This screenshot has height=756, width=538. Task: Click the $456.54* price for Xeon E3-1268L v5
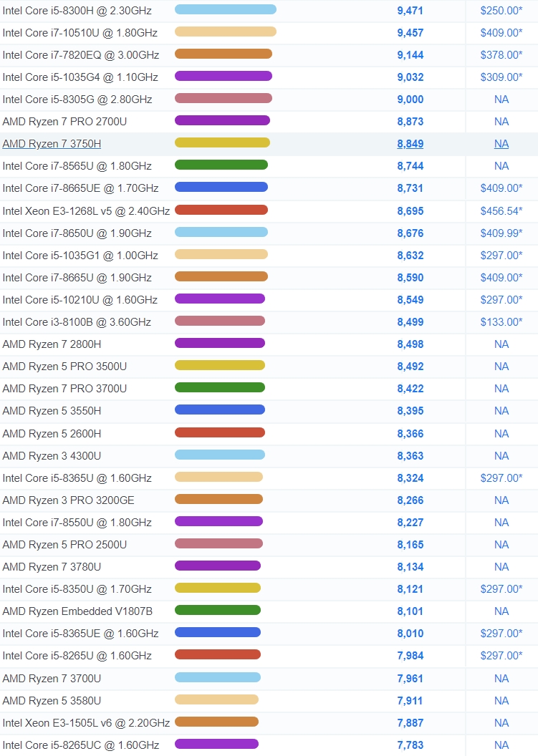pyautogui.click(x=501, y=211)
